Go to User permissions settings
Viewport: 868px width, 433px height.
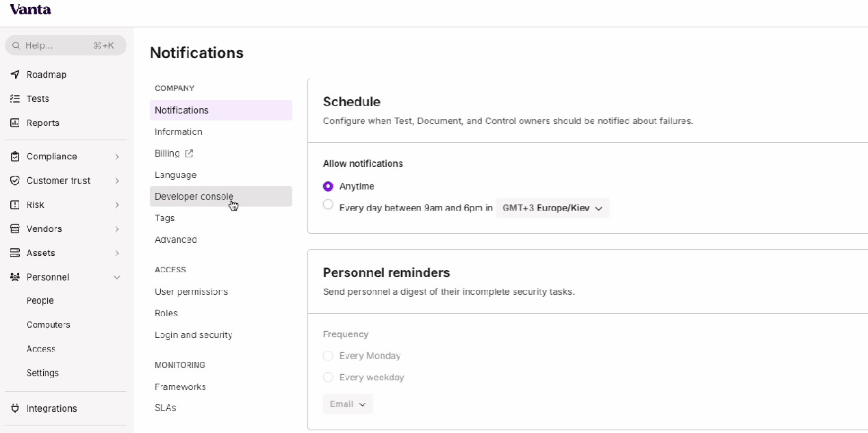191,291
